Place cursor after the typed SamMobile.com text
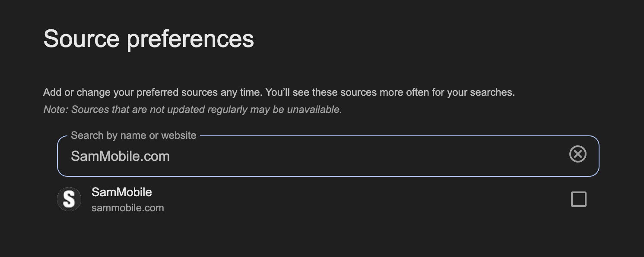The width and height of the screenshot is (644, 257). 171,156
